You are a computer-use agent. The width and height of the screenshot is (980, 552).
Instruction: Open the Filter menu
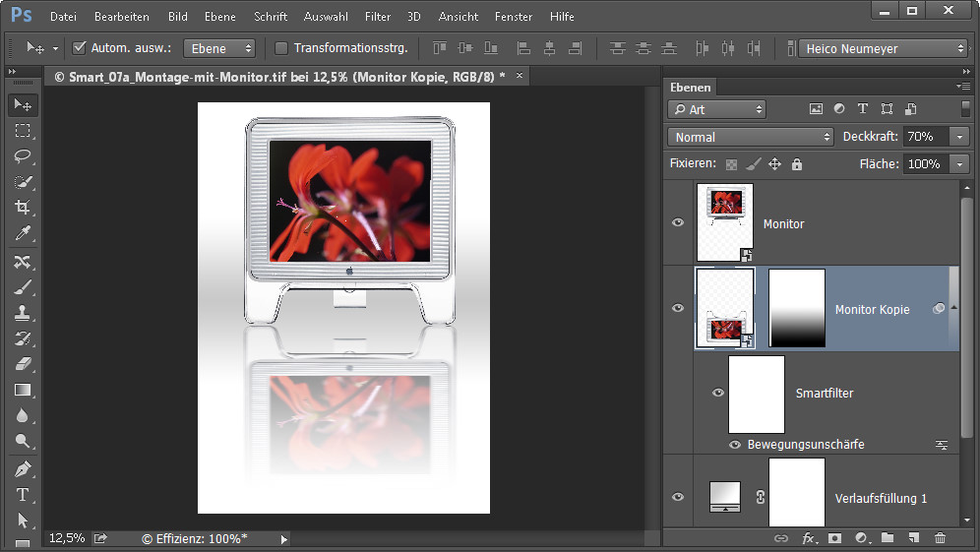click(x=378, y=17)
